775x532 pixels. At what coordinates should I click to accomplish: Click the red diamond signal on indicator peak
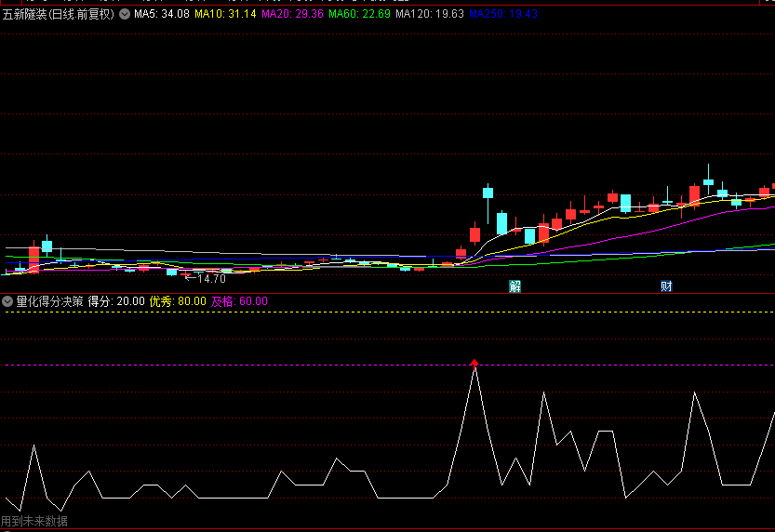(474, 362)
